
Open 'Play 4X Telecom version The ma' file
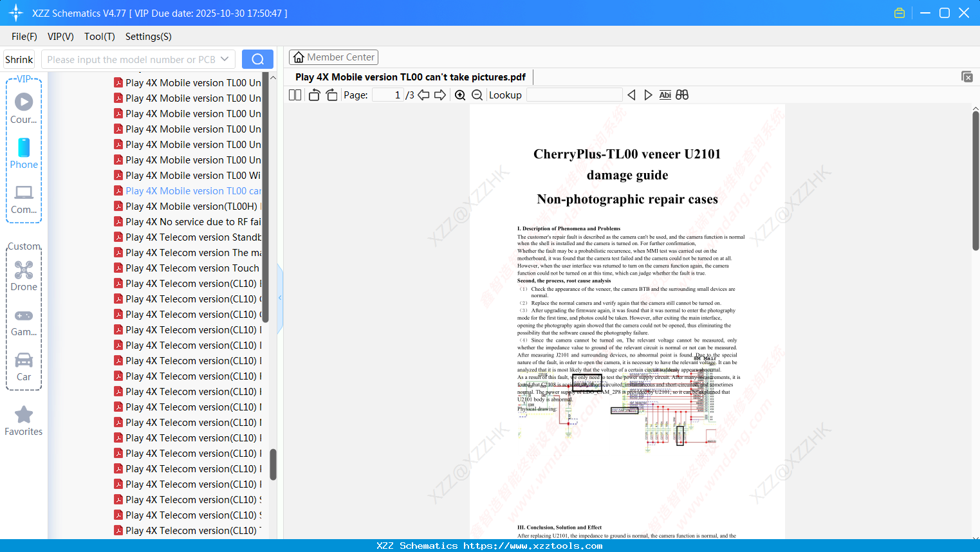coord(187,252)
